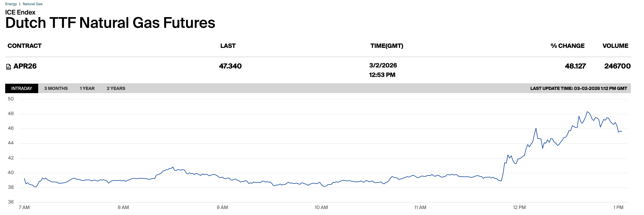This screenshot has height=215, width=644.
Task: Click the APR26 contract name
Action: [x=25, y=66]
